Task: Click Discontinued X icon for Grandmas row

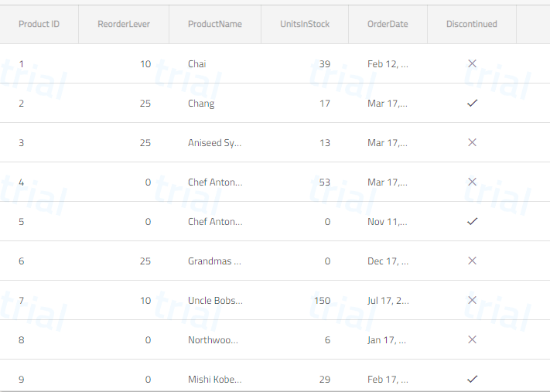Action: [x=472, y=261]
